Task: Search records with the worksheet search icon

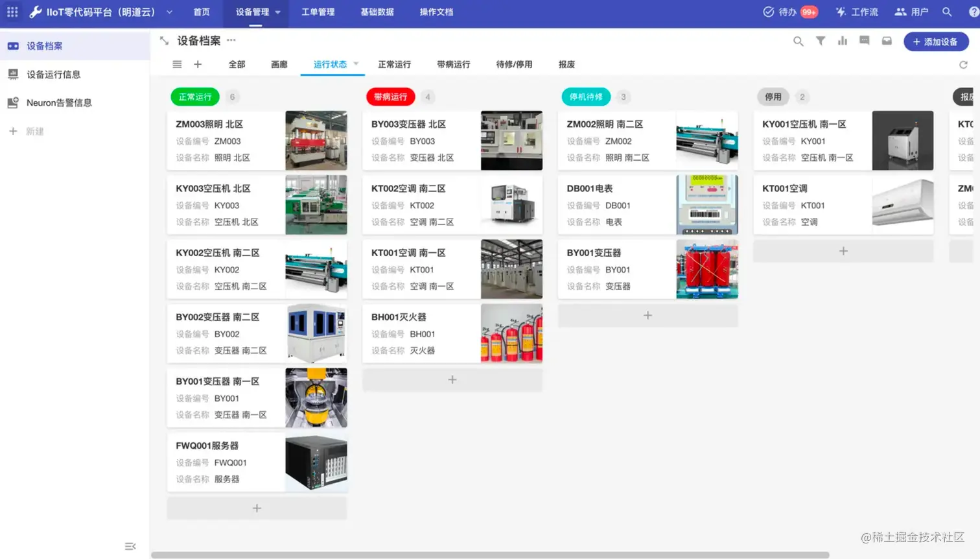Action: pos(799,41)
